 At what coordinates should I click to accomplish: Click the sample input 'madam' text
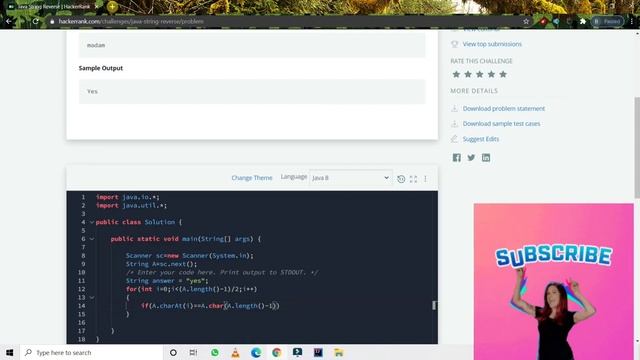coord(96,45)
